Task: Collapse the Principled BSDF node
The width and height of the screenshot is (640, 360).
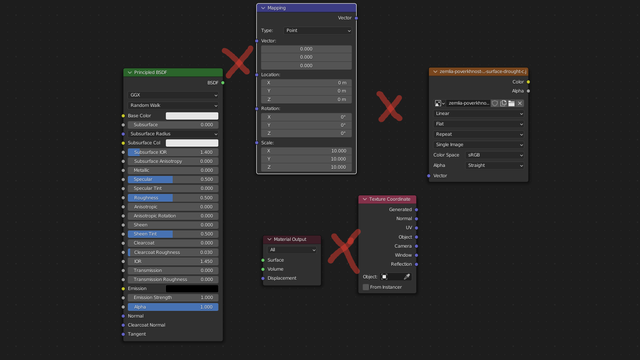Action: click(130, 72)
